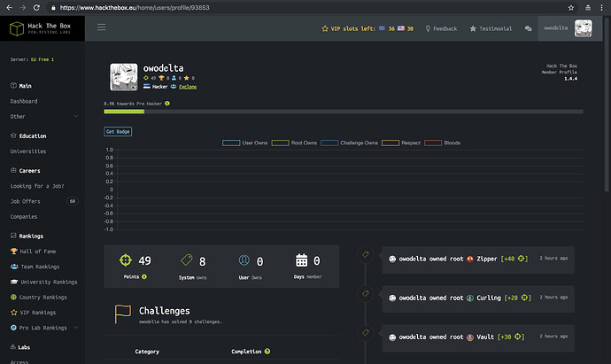Open Country Rankings page

pos(43,297)
